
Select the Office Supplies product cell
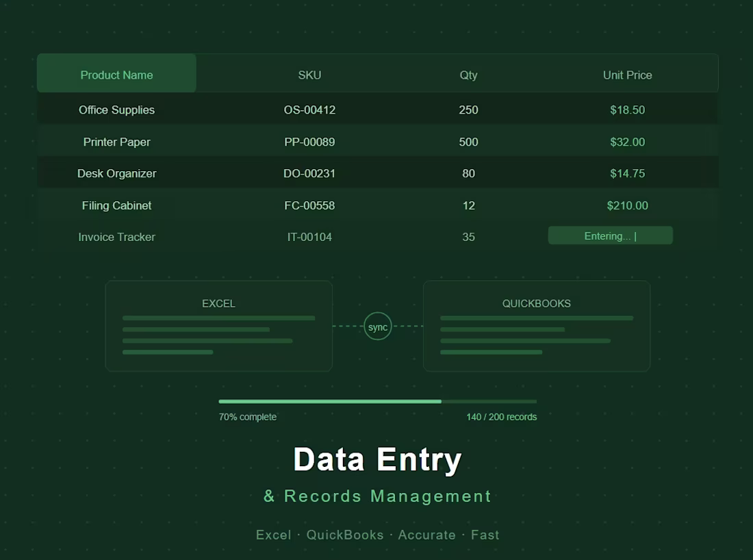pos(116,110)
